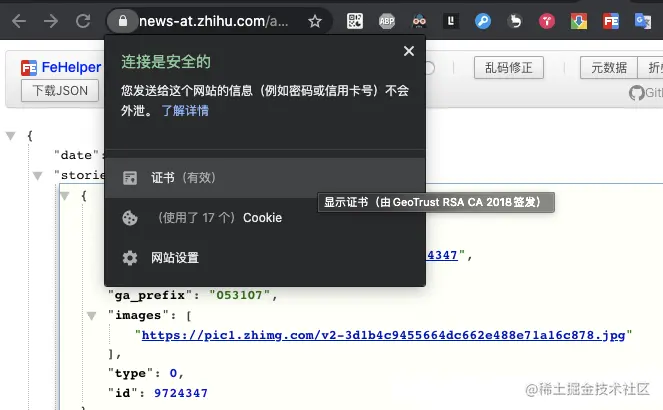Click the 乱码修正 button
The height and width of the screenshot is (410, 663).
coord(509,68)
